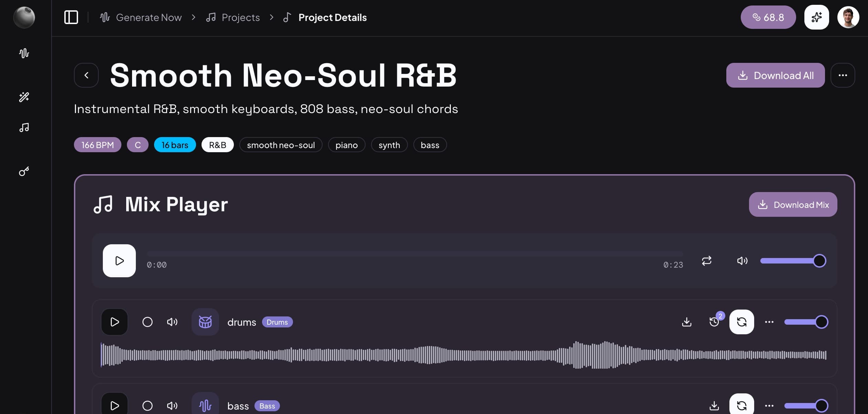Enable loop repeat in the Mix Player
This screenshot has width=868, height=414.
pyautogui.click(x=707, y=261)
